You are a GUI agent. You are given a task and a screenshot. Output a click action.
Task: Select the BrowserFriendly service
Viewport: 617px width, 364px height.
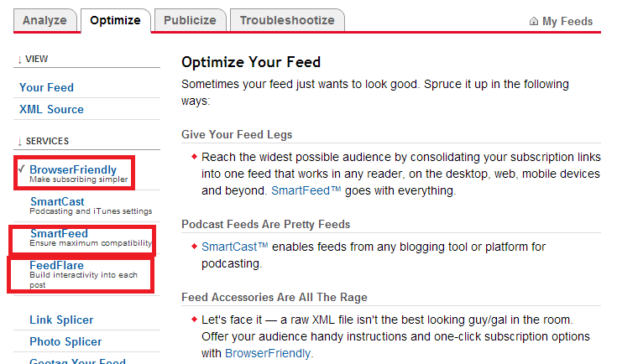tap(73, 169)
